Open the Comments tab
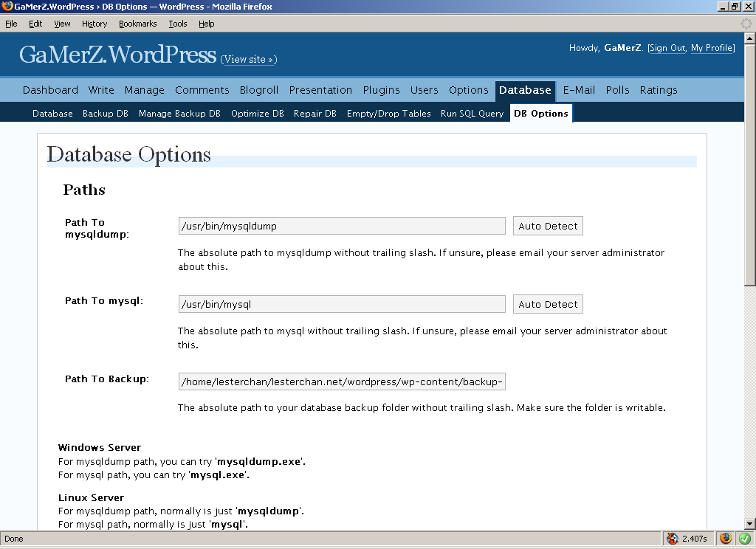Screen dimensions: 756x549 [x=202, y=90]
